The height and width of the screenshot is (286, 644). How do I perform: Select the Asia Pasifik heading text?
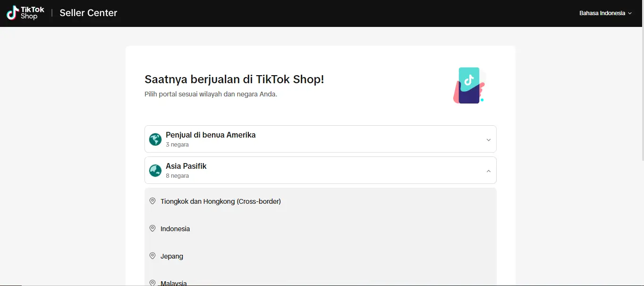click(186, 166)
